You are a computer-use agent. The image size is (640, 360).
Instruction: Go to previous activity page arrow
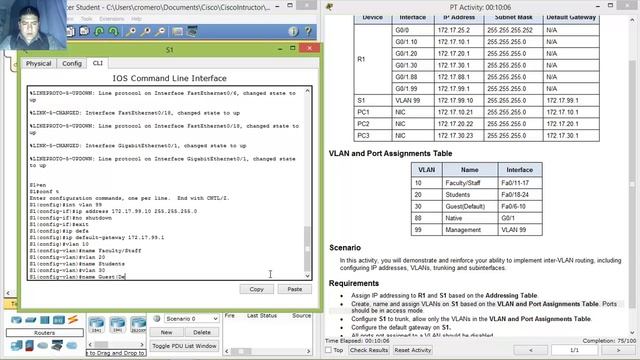click(x=531, y=350)
